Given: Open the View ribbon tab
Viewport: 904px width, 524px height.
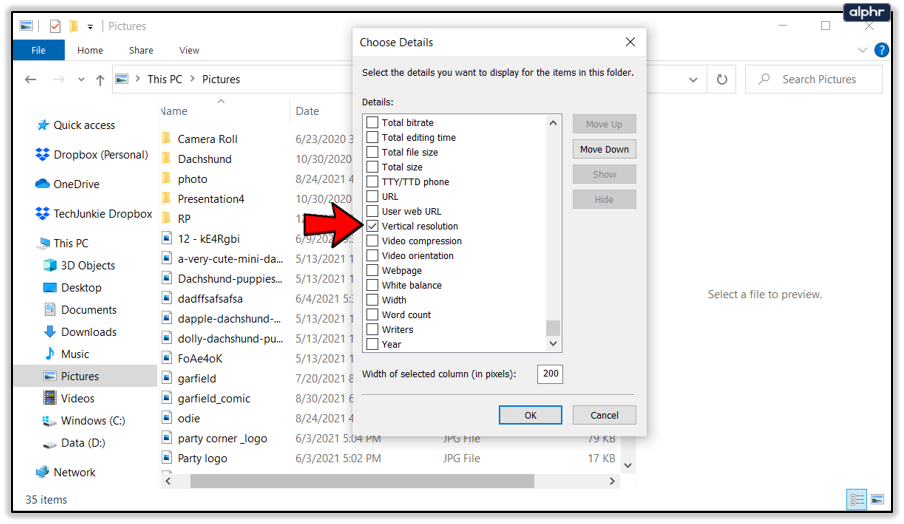Looking at the screenshot, I should 189,50.
